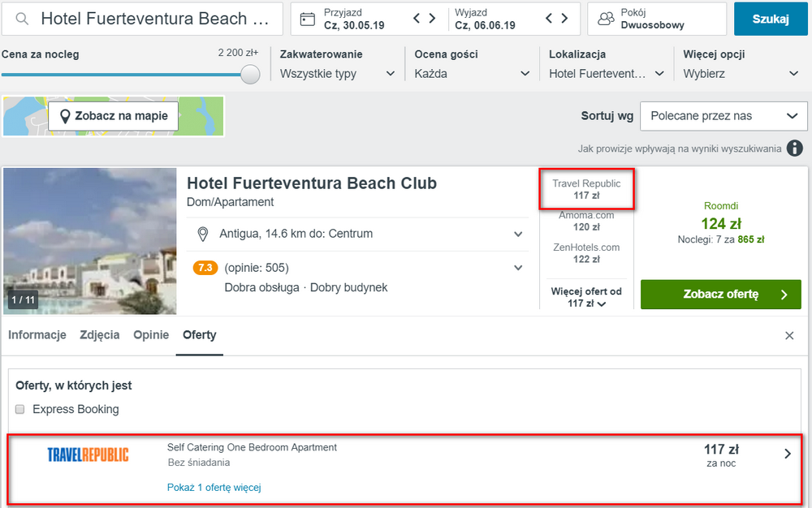Move arrival date to previous day
Screen dimensions: 812x508
click(417, 19)
